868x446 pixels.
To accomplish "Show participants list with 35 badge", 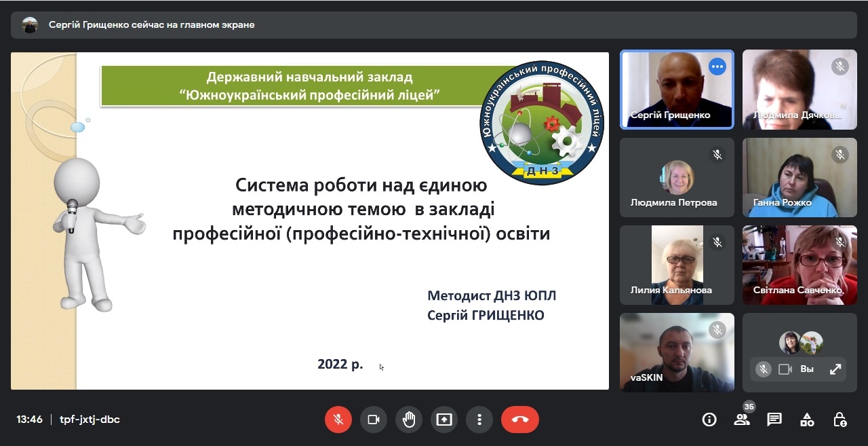I will (x=742, y=419).
